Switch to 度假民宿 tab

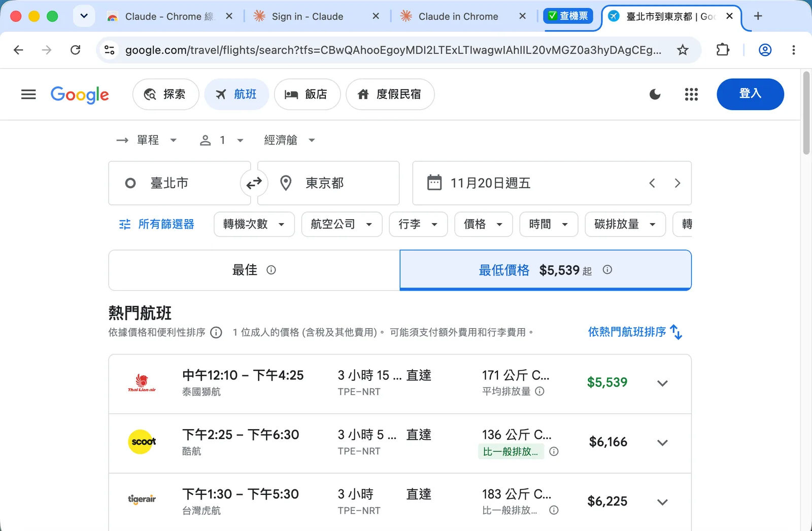click(x=390, y=94)
